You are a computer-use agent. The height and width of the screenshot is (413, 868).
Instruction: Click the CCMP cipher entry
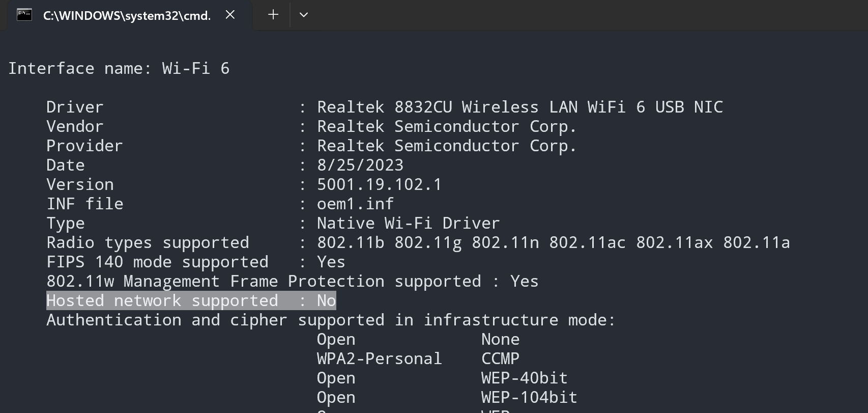(x=500, y=359)
